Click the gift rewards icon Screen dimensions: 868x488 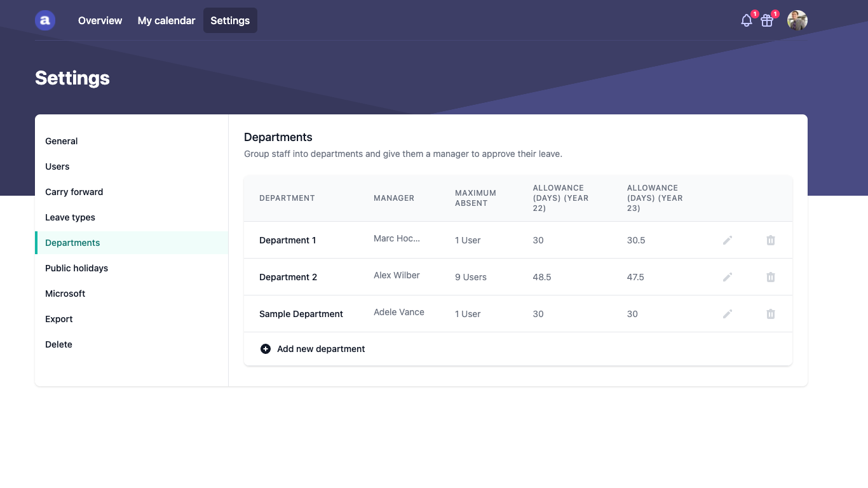(766, 20)
